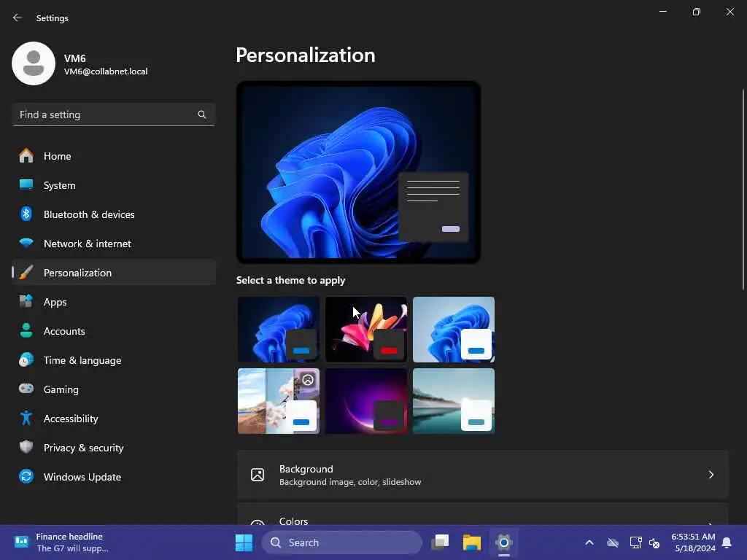Click the muted volume tray icon
This screenshot has width=747, height=560.
(x=654, y=542)
